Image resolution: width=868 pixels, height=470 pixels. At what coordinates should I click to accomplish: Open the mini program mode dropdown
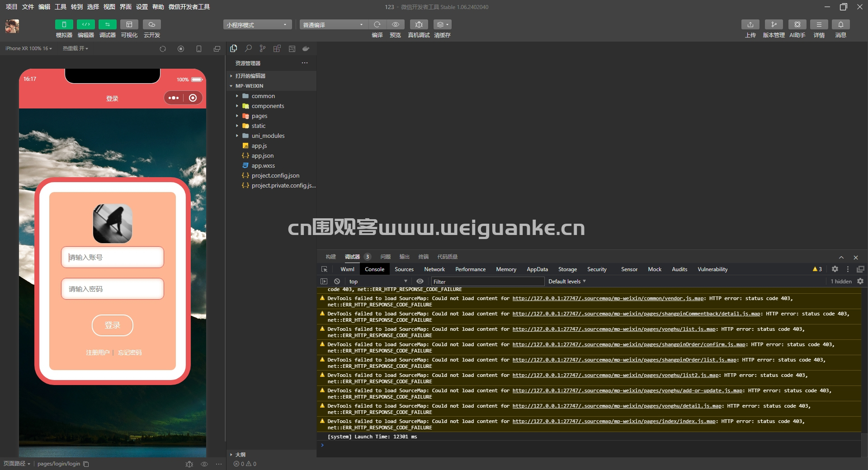pos(257,25)
